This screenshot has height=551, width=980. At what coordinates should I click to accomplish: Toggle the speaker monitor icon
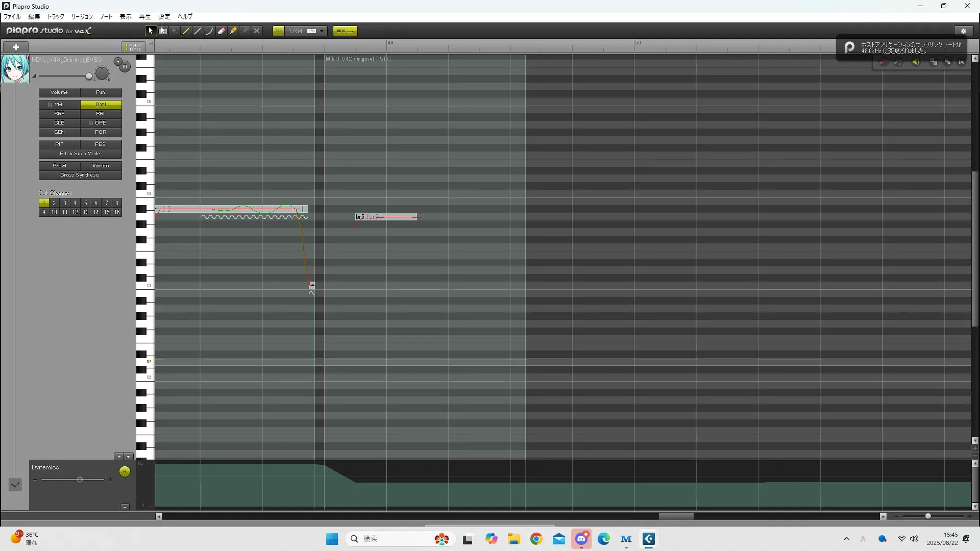point(916,62)
